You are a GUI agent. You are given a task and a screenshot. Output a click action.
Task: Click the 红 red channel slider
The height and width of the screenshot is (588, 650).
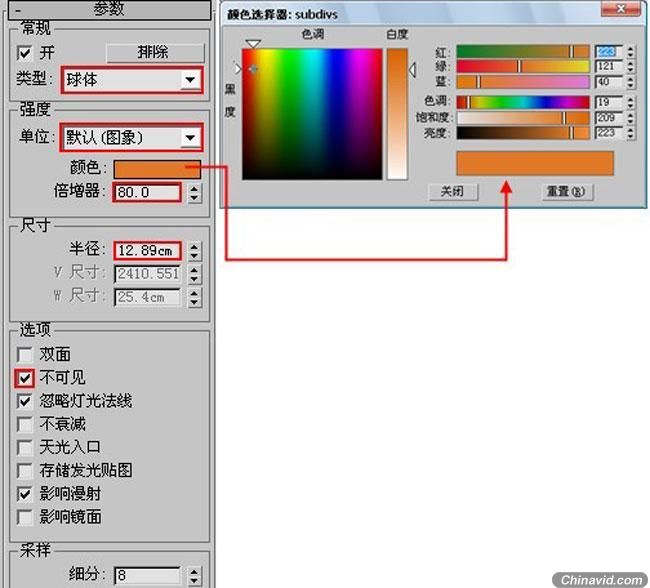point(523,51)
